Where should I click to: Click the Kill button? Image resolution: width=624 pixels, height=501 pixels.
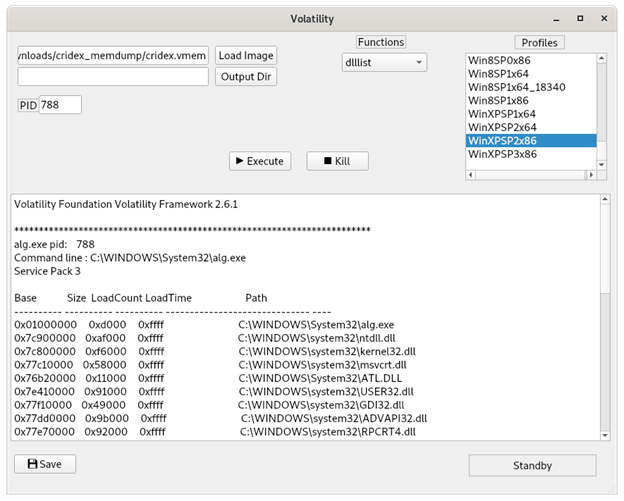(337, 161)
